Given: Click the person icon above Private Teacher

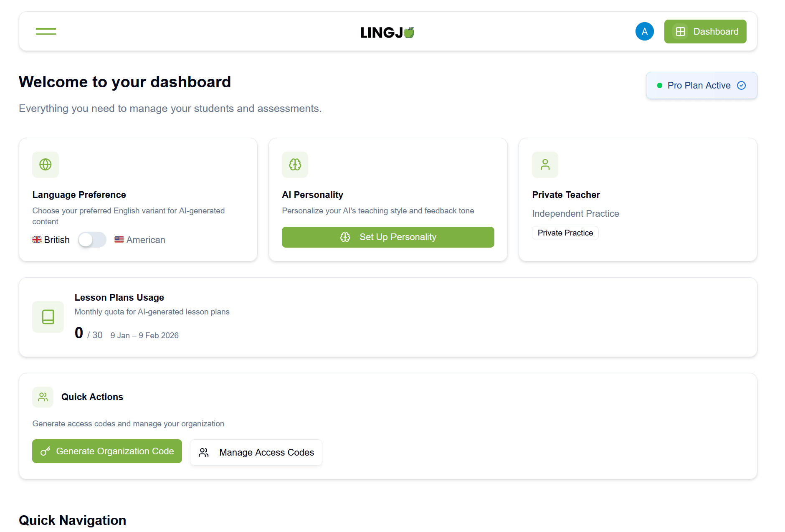Looking at the screenshot, I should click(545, 165).
